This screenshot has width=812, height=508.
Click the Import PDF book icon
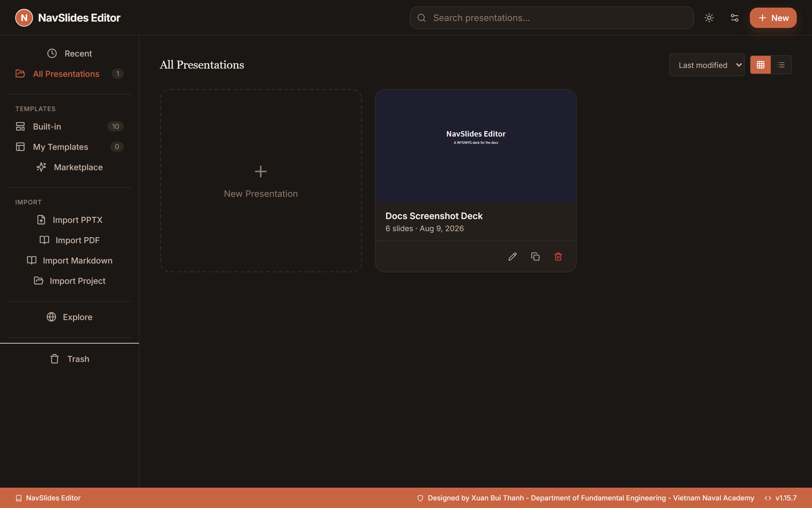click(x=44, y=240)
